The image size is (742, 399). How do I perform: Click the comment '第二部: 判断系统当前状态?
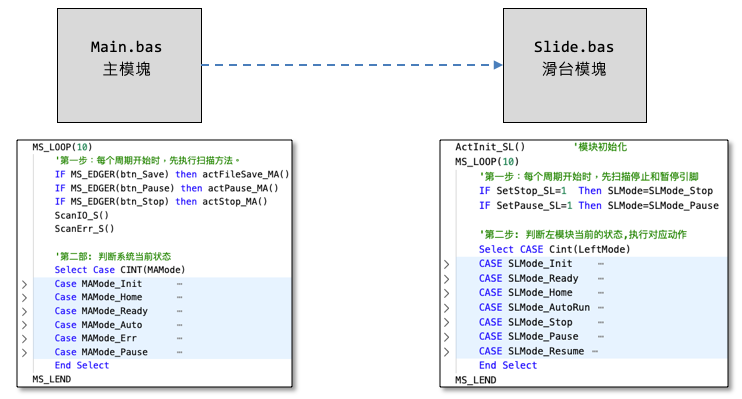pos(113,257)
